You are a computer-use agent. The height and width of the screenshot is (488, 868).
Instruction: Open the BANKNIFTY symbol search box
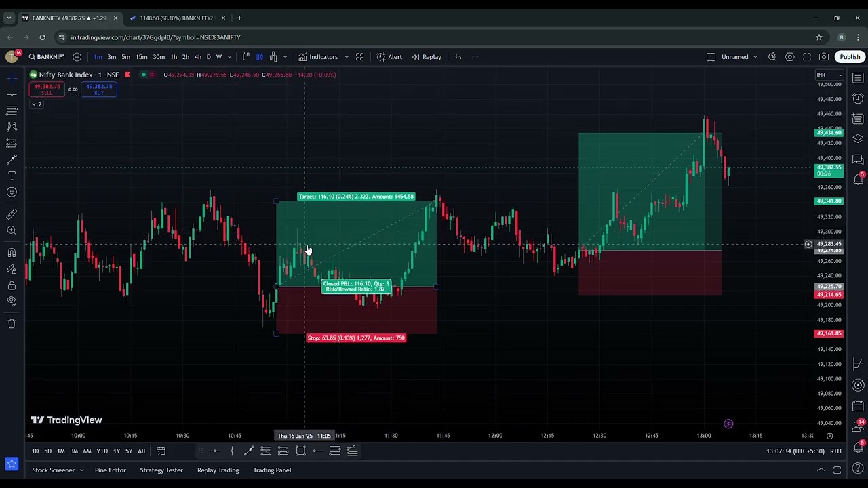click(46, 57)
